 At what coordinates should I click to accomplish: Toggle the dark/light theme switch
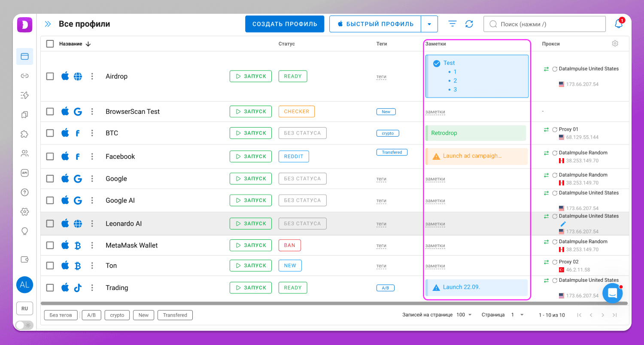click(24, 325)
